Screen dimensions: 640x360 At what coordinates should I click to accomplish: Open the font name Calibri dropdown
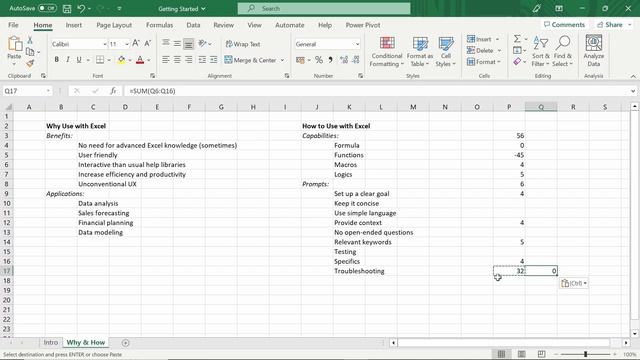coord(104,44)
